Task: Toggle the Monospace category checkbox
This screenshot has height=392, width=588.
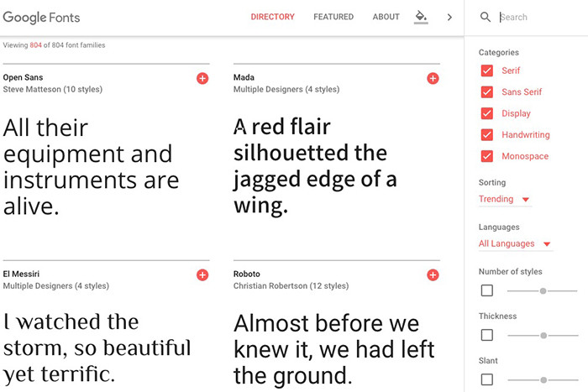Action: (486, 156)
